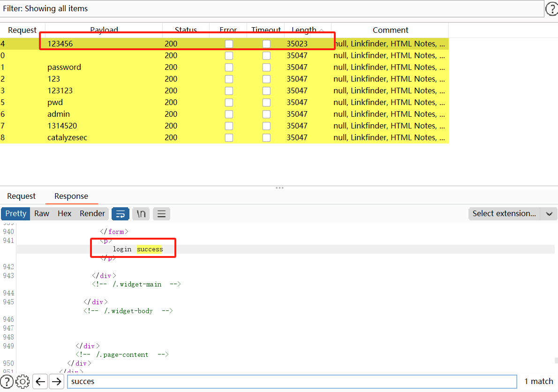558x392 pixels.
Task: Click the /.widget-body comment line
Action: point(128,311)
